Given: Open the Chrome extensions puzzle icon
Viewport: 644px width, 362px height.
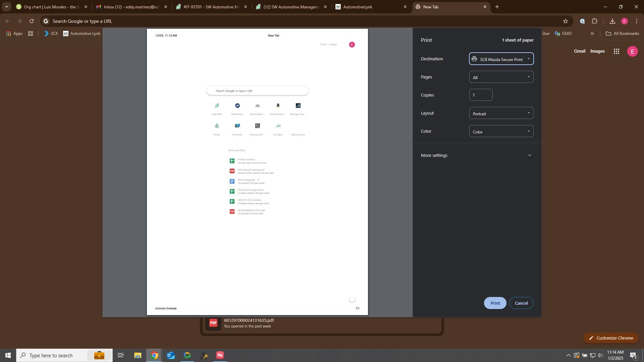Looking at the screenshot, I should [595, 21].
